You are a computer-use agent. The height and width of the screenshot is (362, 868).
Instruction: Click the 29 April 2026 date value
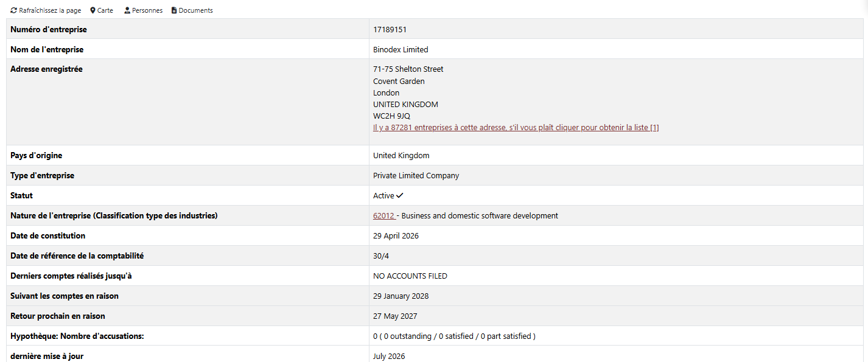396,235
